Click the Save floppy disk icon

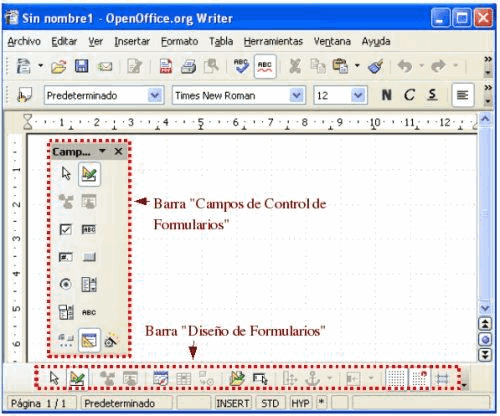coord(81,66)
